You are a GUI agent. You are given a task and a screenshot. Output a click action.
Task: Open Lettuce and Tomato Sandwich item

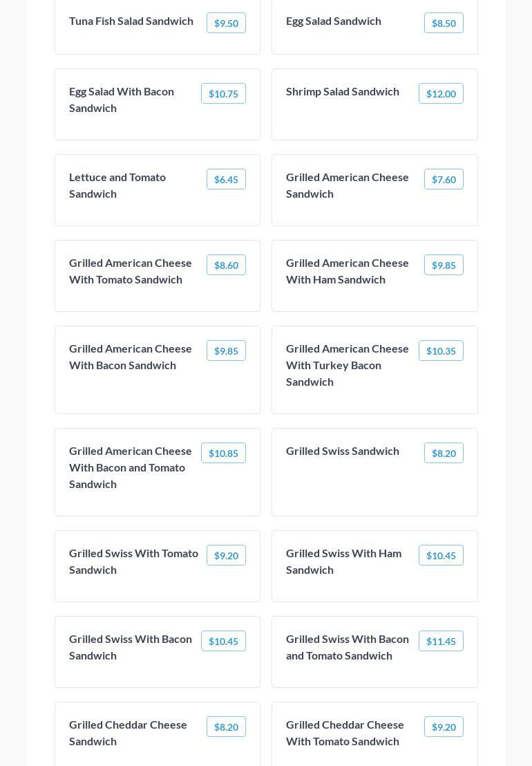(x=117, y=185)
